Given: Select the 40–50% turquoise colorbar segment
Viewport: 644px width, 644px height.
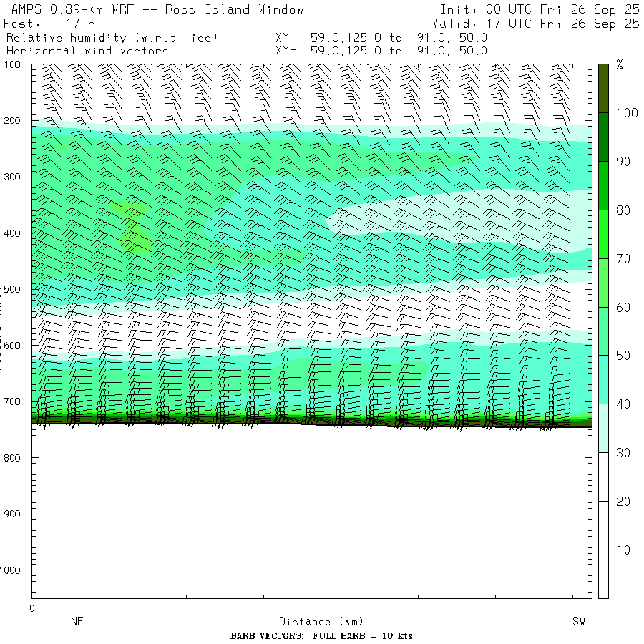Looking at the screenshot, I should coord(603,379).
